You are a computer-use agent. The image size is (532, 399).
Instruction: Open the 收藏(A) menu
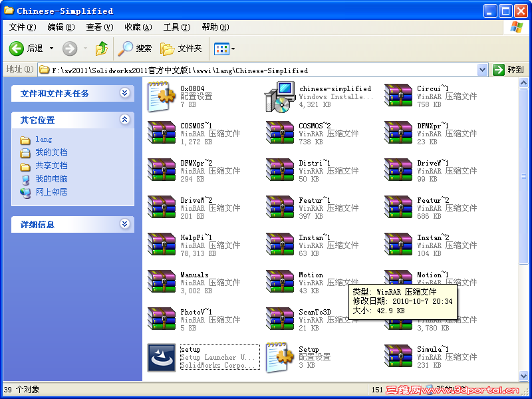(138, 27)
